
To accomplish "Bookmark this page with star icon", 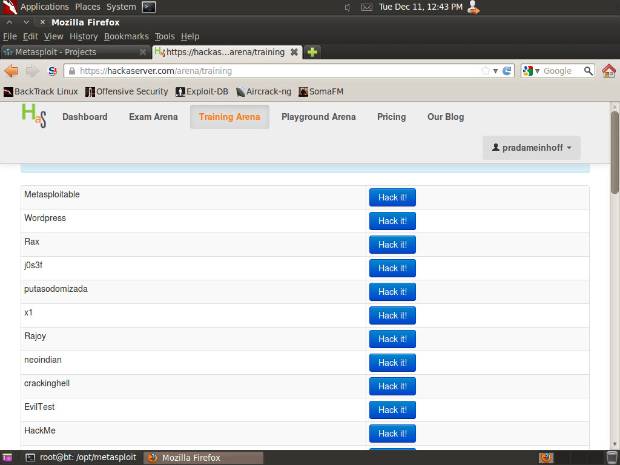I will (x=486, y=71).
